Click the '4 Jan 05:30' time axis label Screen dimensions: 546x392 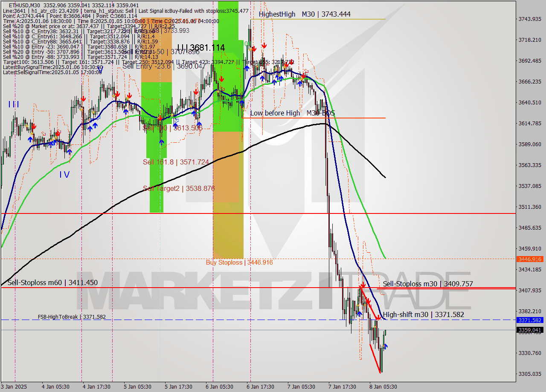(55, 387)
